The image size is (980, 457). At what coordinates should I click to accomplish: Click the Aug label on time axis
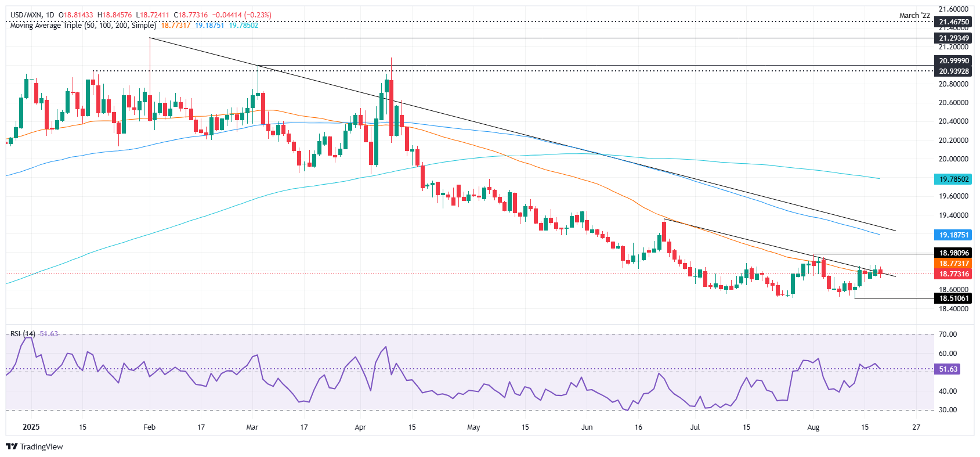pos(813,427)
